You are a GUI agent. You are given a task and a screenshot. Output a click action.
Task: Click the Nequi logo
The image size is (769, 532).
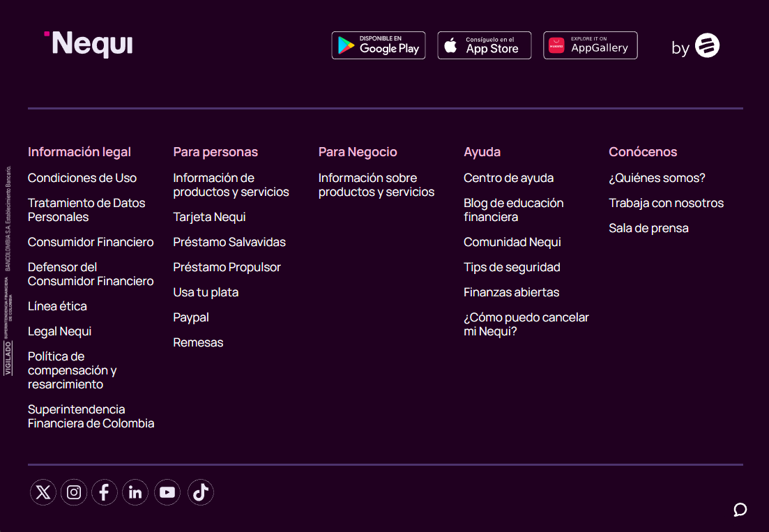click(x=89, y=43)
